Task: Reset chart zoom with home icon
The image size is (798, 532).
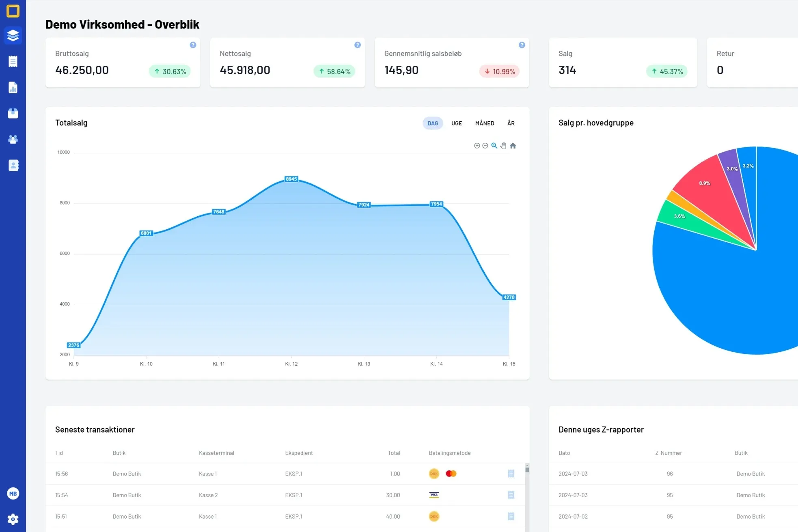Action: tap(513, 146)
